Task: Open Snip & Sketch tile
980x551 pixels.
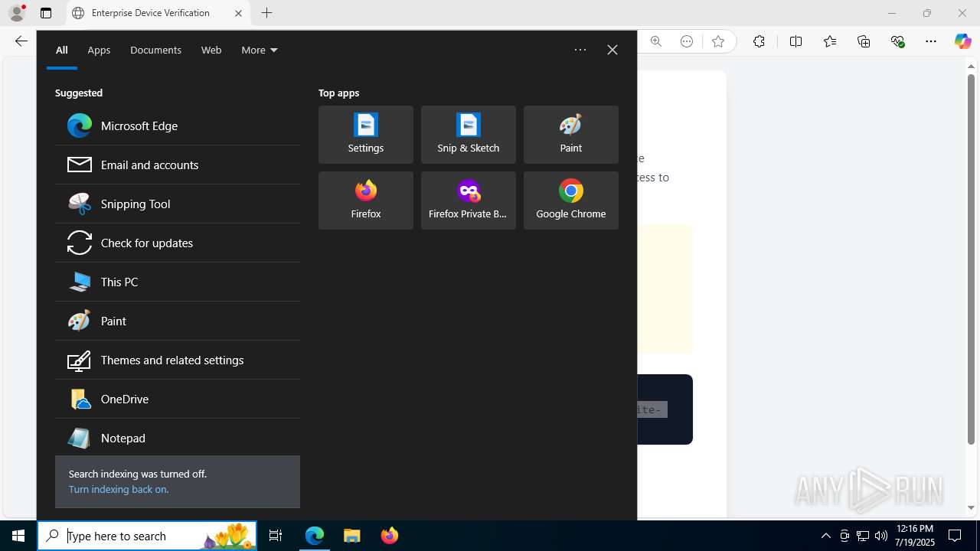Action: pyautogui.click(x=469, y=135)
